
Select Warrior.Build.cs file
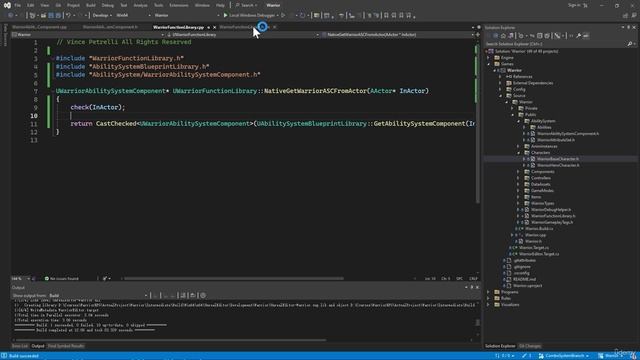coord(539,229)
